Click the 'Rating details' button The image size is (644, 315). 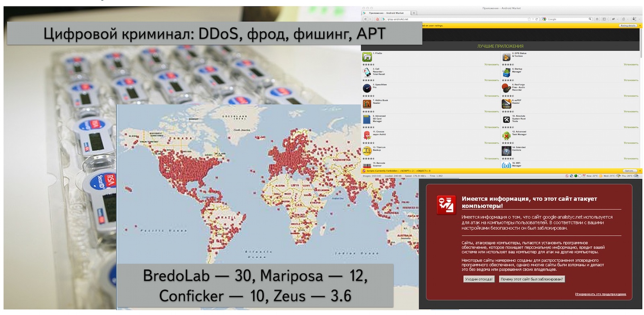[x=628, y=25]
